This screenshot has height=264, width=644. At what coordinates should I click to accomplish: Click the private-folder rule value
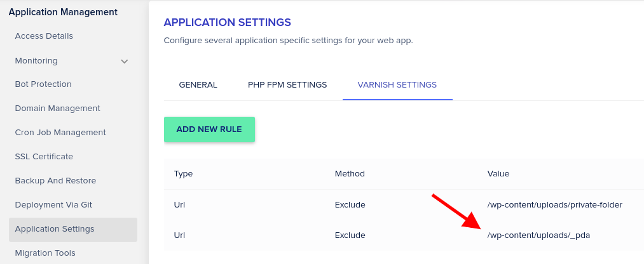554,205
